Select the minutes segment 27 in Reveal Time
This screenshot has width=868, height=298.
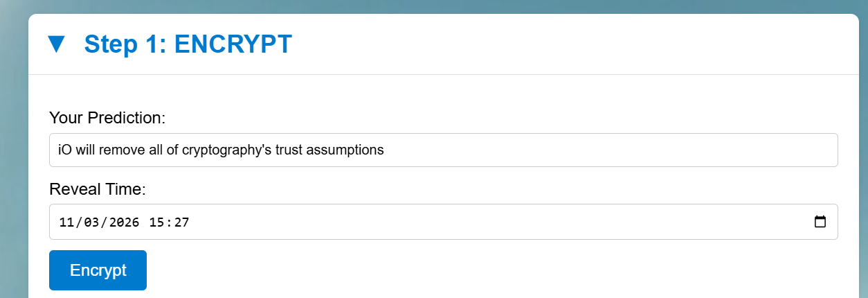tap(181, 222)
